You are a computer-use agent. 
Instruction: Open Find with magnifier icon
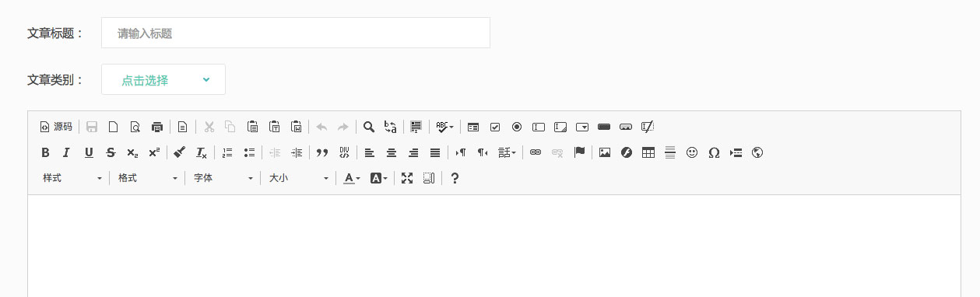point(369,127)
